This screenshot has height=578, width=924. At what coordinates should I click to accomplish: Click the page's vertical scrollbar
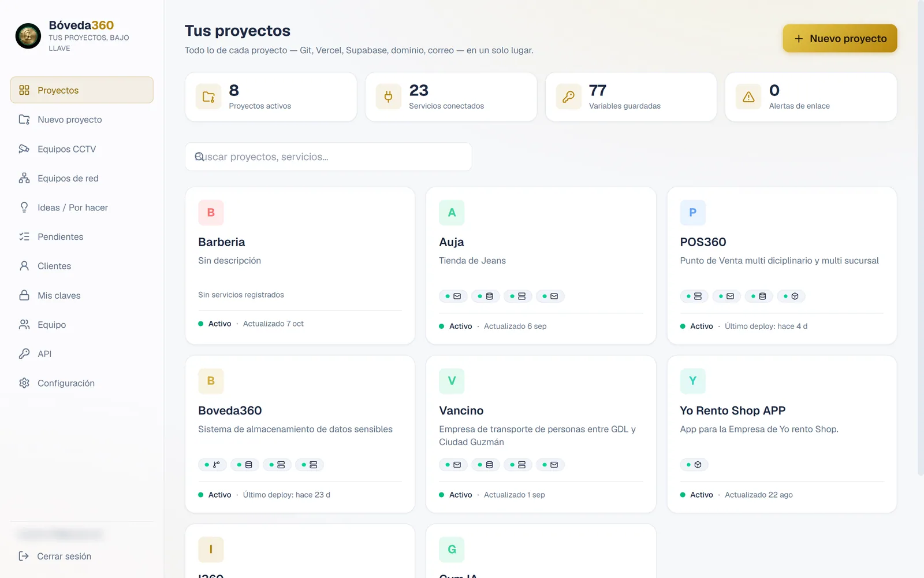pos(921,237)
